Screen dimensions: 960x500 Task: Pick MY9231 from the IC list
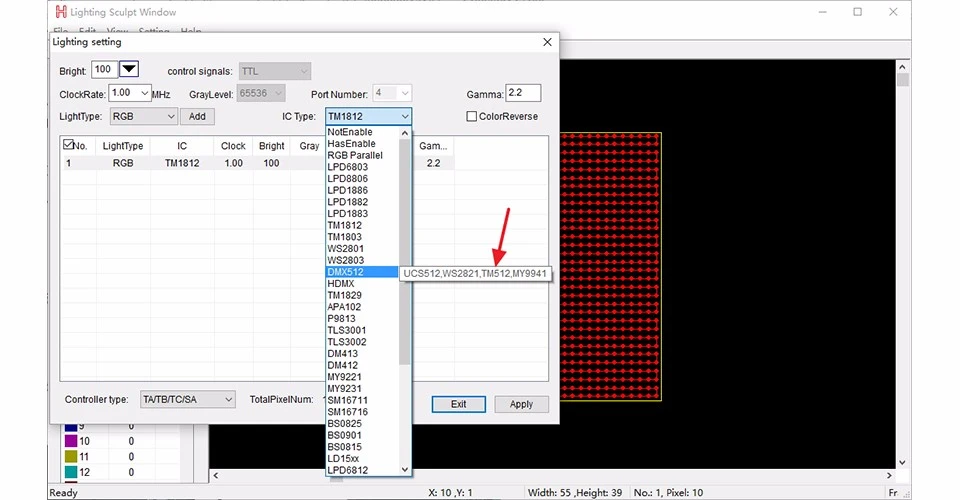tap(362, 389)
